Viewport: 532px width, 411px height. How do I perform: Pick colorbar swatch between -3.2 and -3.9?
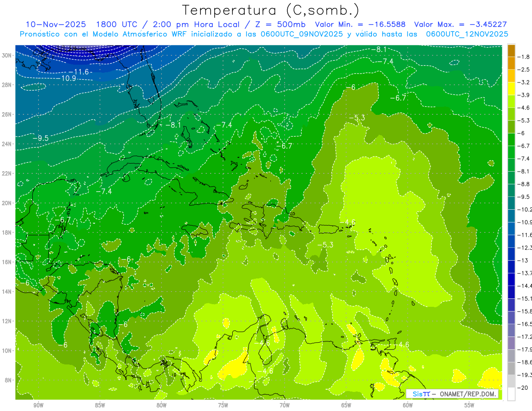[511, 89]
